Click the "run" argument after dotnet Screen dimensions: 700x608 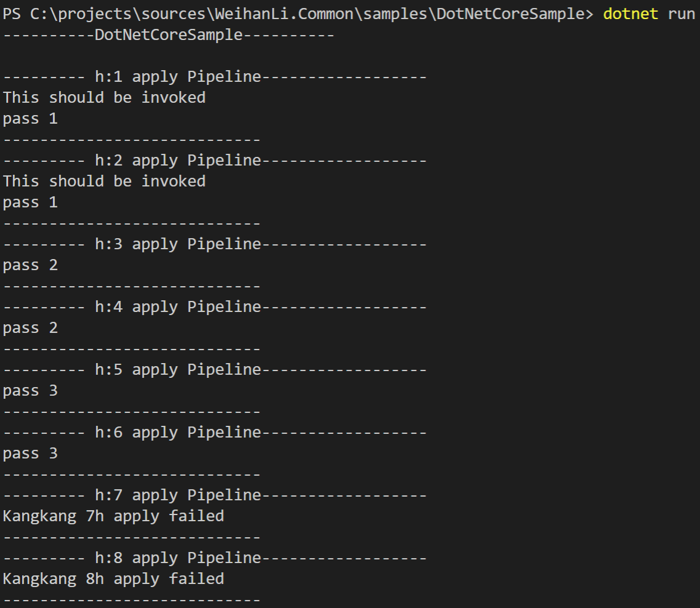point(681,14)
